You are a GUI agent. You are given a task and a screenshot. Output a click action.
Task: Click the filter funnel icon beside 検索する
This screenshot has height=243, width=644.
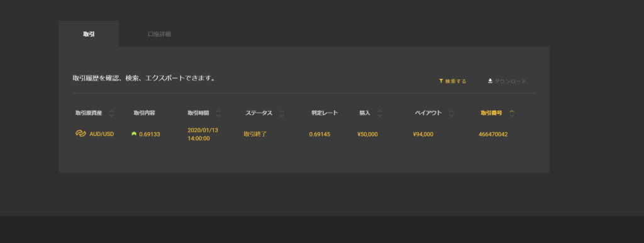441,81
